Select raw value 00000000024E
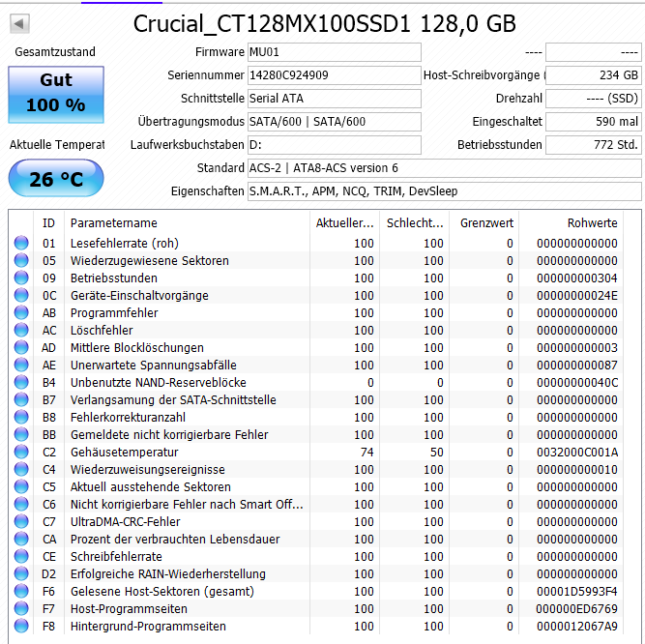 577,295
